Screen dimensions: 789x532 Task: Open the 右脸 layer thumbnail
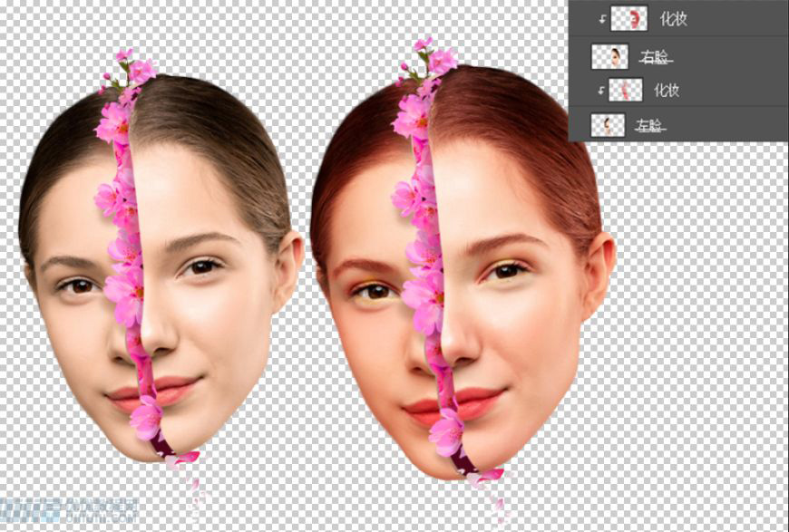610,55
